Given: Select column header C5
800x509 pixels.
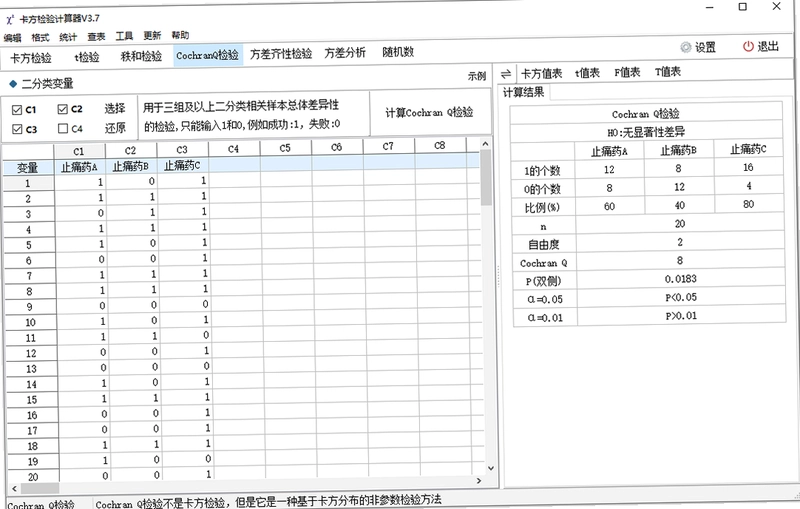Looking at the screenshot, I should (285, 148).
